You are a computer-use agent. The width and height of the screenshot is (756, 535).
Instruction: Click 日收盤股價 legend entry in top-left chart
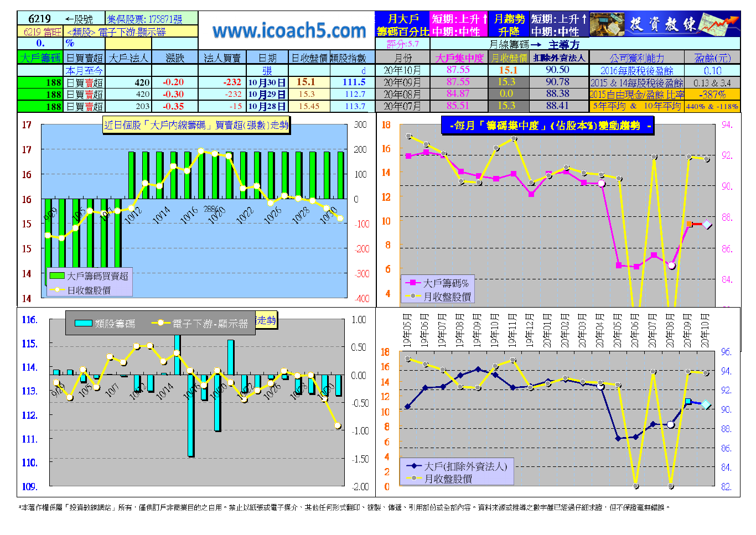pos(89,290)
